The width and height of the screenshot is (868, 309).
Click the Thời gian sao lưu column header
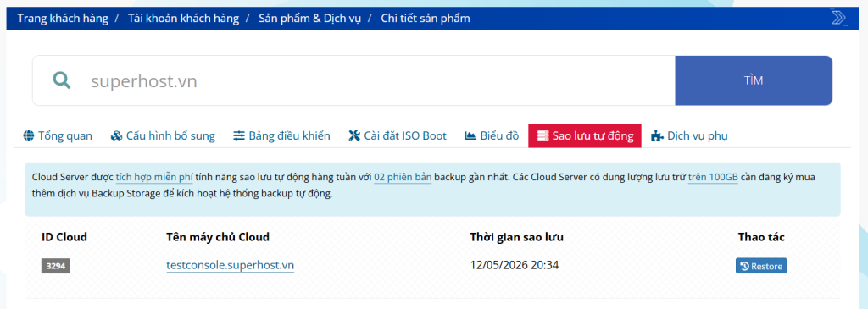pyautogui.click(x=516, y=237)
